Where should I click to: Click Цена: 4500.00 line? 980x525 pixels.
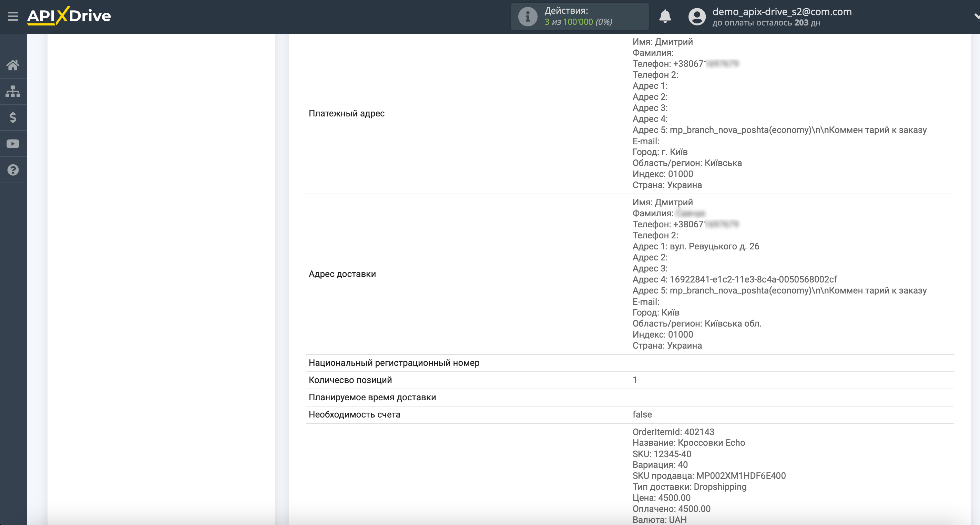click(661, 497)
